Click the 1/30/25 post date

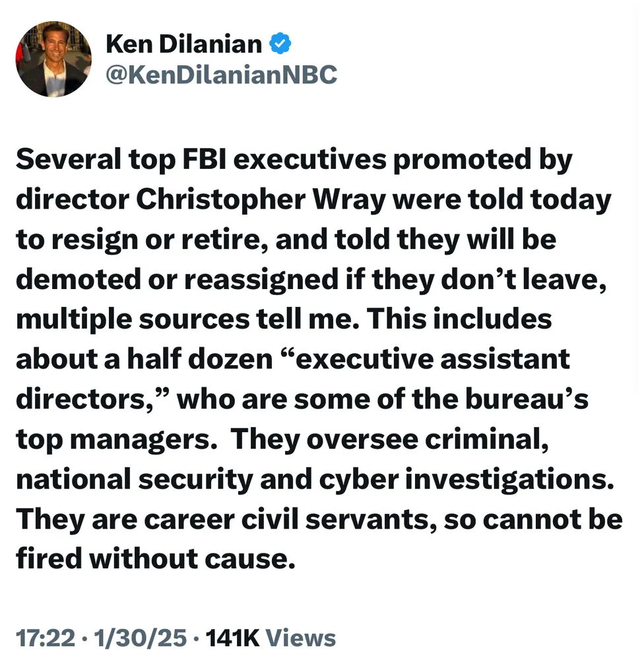tap(137, 638)
